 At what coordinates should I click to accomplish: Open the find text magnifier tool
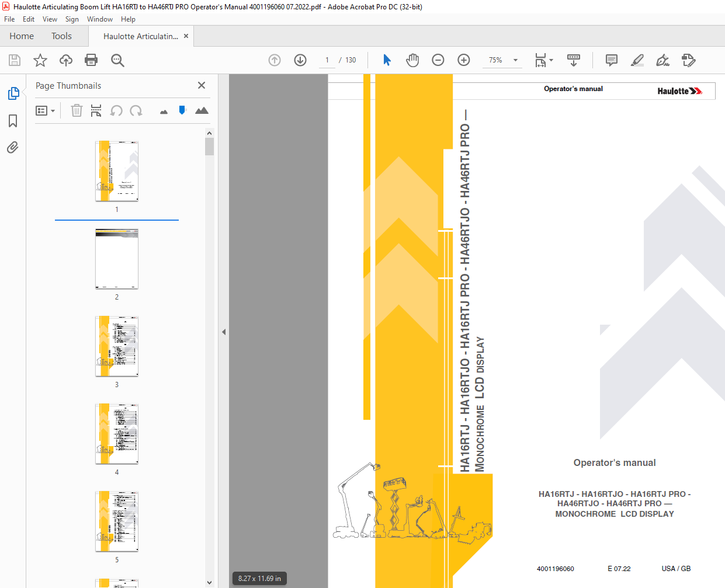(117, 60)
